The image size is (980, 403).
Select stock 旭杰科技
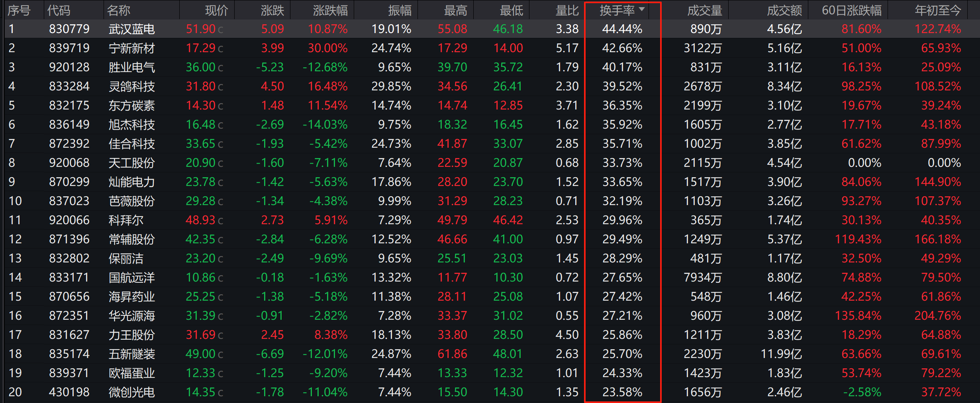click(132, 125)
